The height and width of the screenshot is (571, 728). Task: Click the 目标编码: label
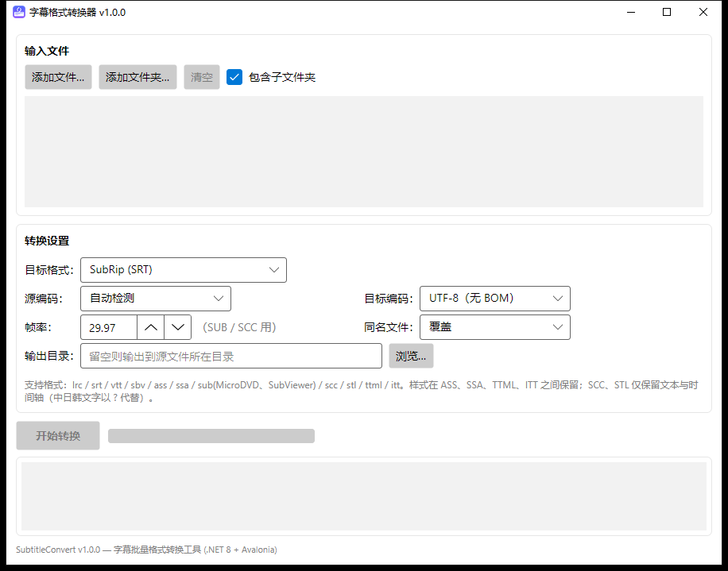coord(388,299)
